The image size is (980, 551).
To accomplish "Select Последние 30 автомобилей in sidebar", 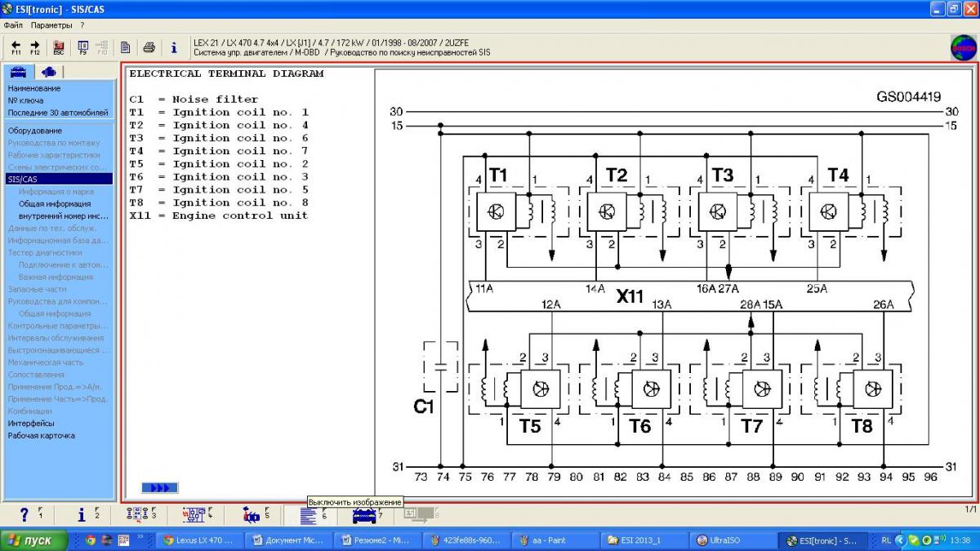I will (58, 113).
